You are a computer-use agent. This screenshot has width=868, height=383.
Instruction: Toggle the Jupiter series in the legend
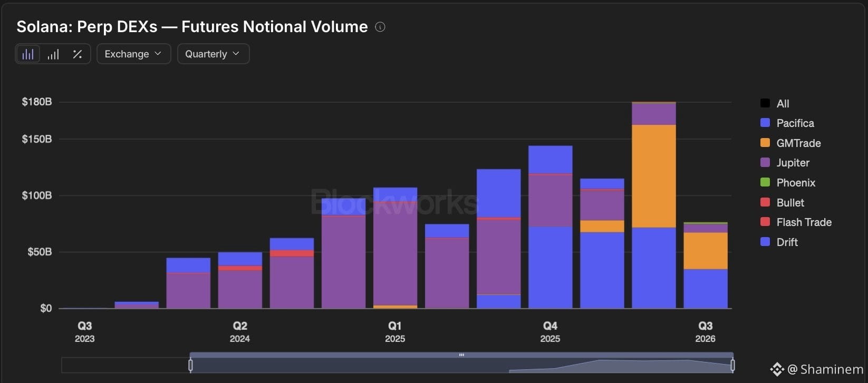click(x=785, y=163)
